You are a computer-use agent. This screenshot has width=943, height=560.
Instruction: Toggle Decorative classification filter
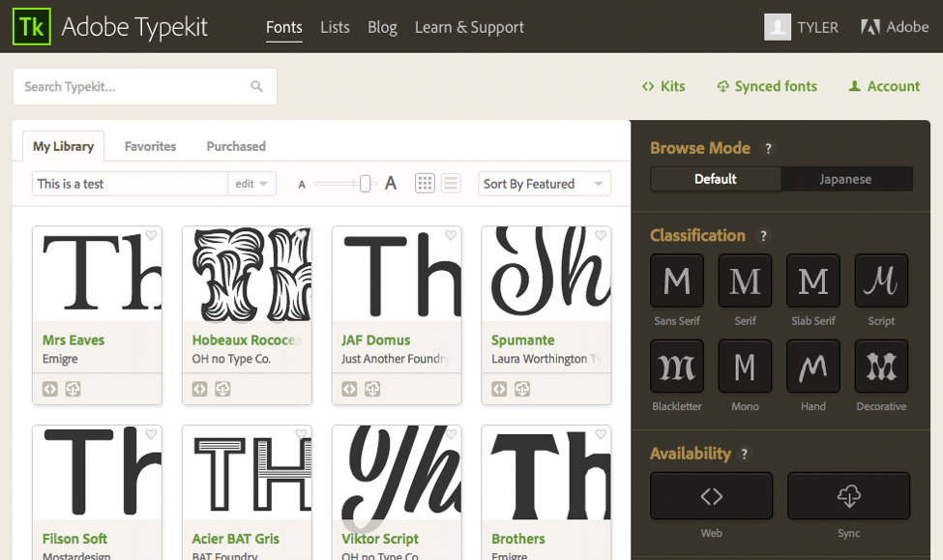(x=881, y=366)
